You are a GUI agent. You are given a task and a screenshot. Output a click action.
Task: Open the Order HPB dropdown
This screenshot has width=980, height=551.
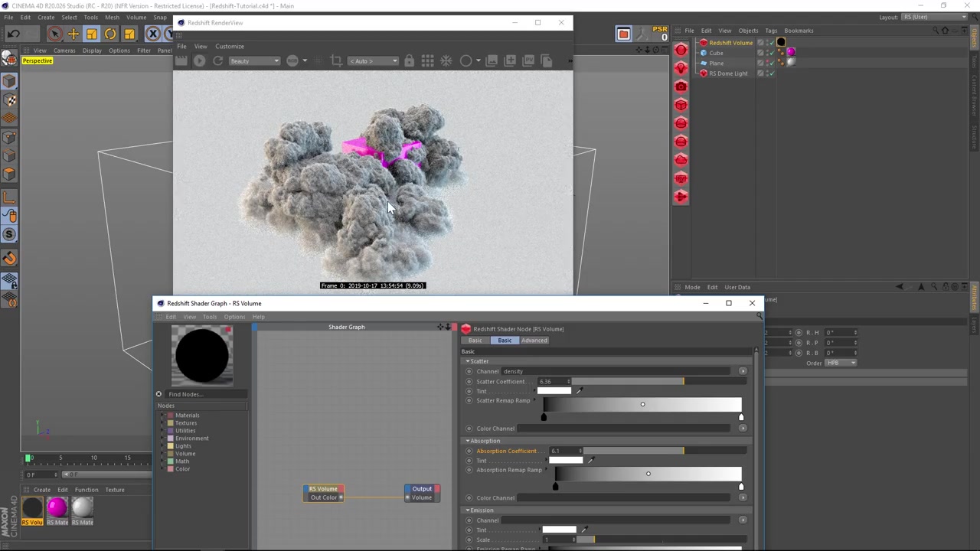[x=841, y=363]
